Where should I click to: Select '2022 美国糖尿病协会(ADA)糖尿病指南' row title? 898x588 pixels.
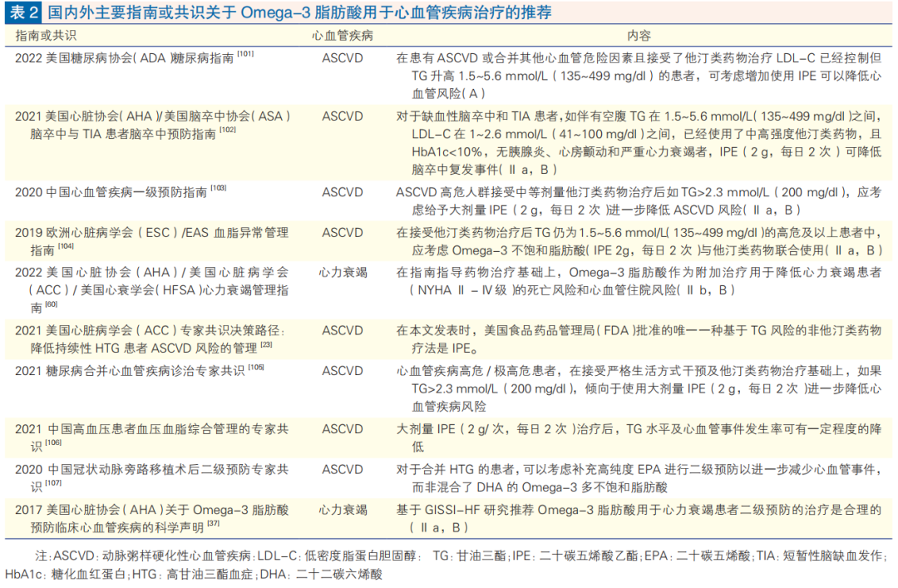coord(124,58)
